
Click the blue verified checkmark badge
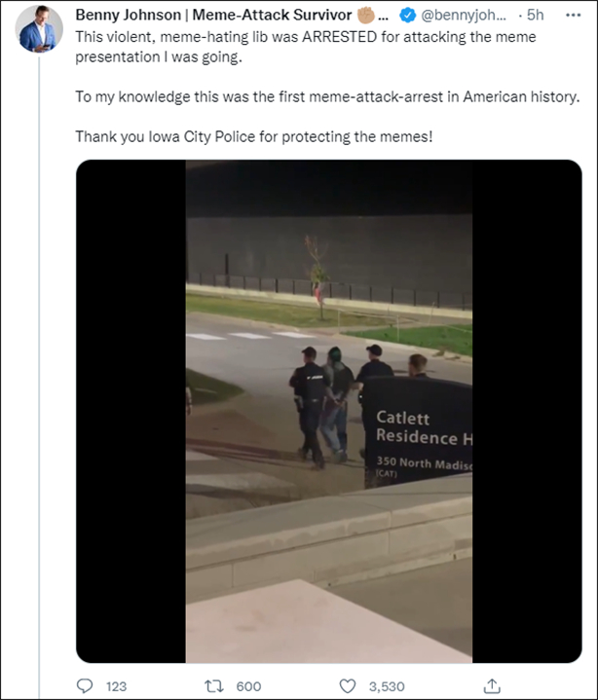[408, 16]
